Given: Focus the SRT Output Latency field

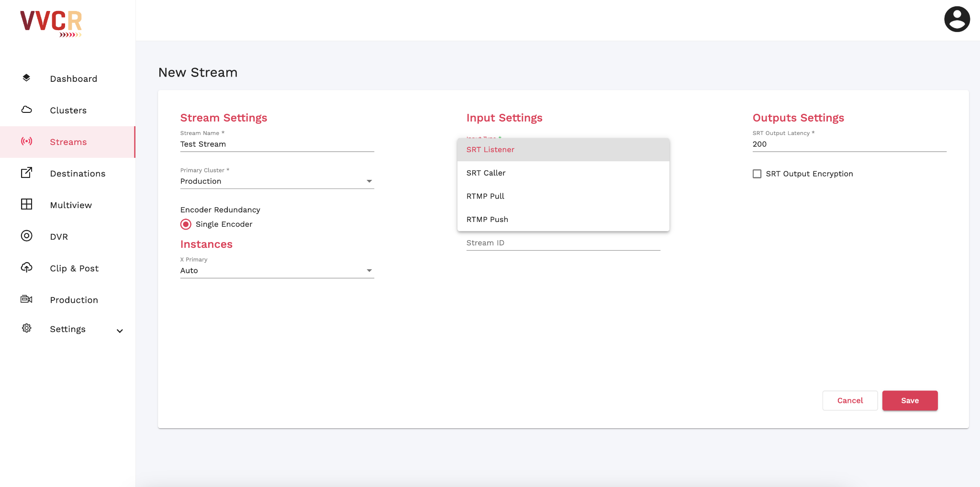Looking at the screenshot, I should click(849, 144).
